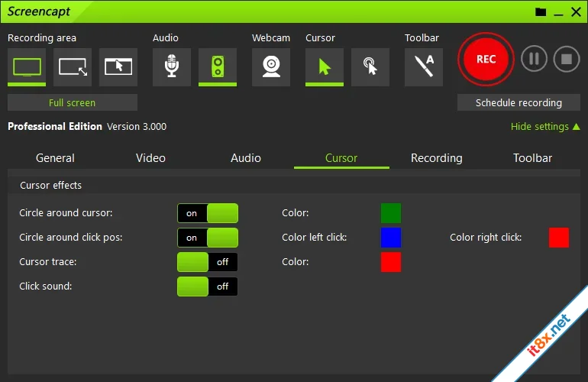
Task: Choose custom region recording area icon
Action: click(73, 66)
